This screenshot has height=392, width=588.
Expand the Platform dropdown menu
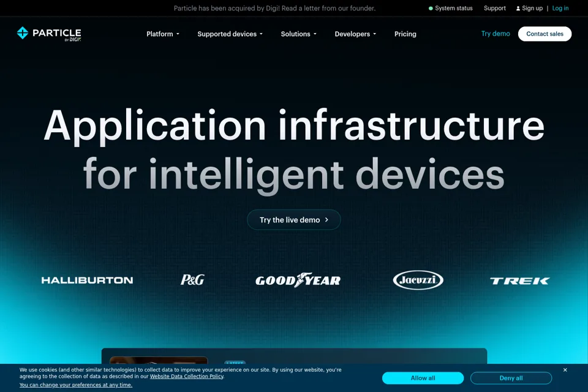(x=163, y=34)
